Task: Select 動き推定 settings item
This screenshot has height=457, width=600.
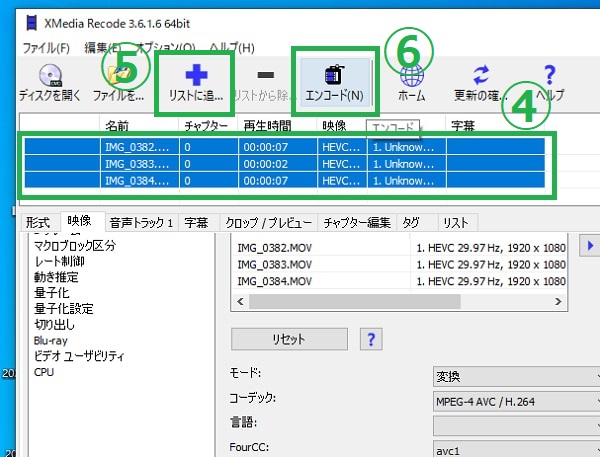Action: (x=56, y=277)
